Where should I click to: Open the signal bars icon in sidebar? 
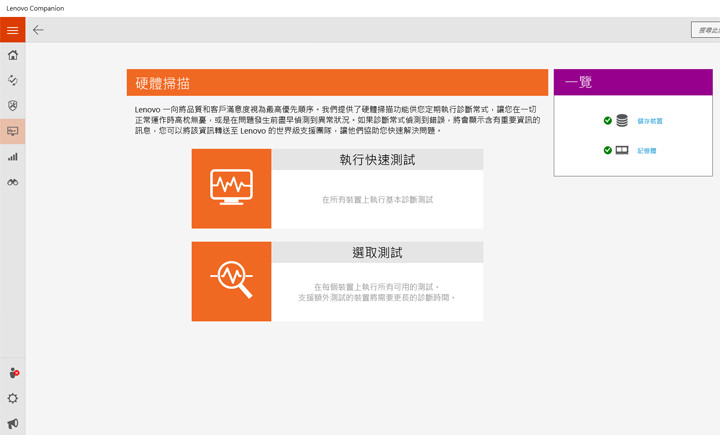(x=13, y=157)
